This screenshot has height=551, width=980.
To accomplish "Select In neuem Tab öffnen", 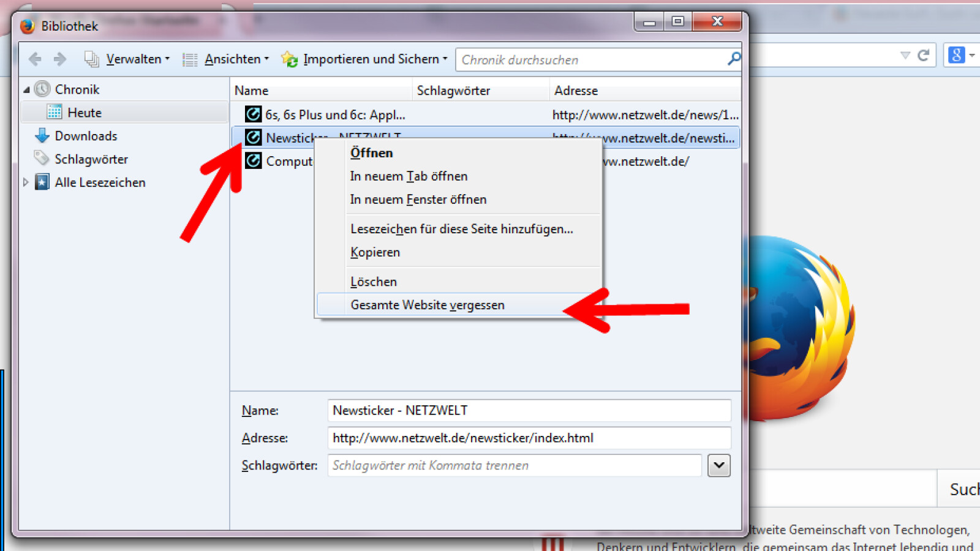I will [x=409, y=176].
